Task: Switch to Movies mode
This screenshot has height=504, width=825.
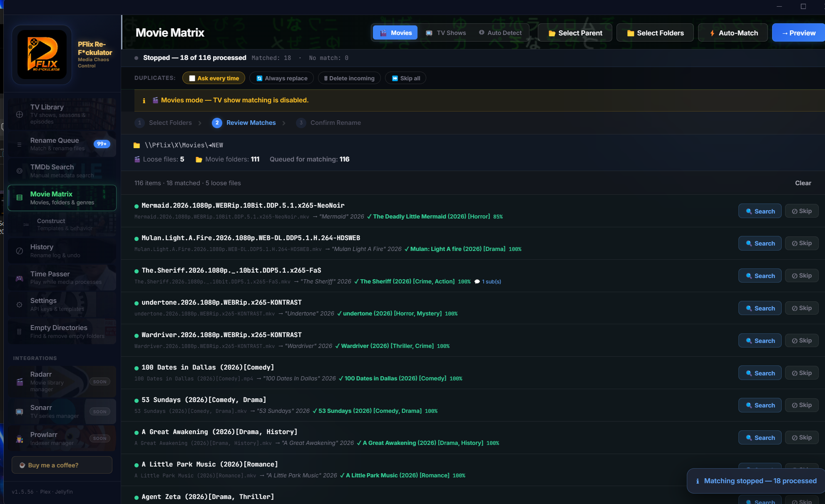Action: click(x=395, y=33)
